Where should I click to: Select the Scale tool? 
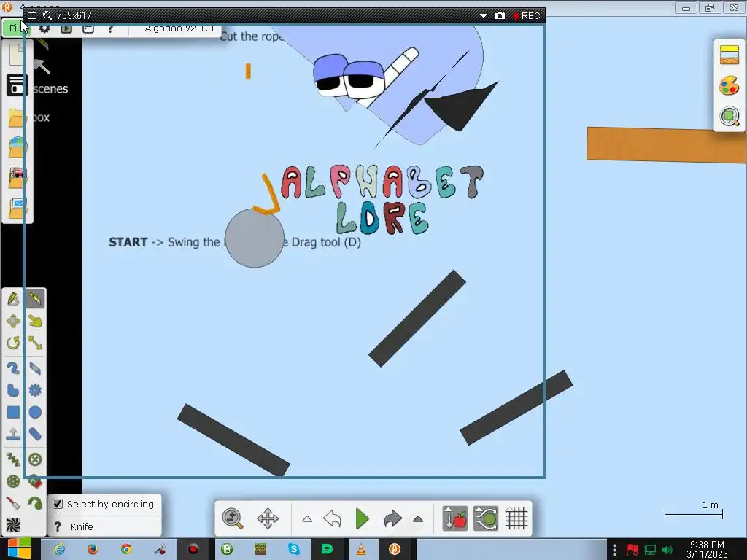click(35, 343)
